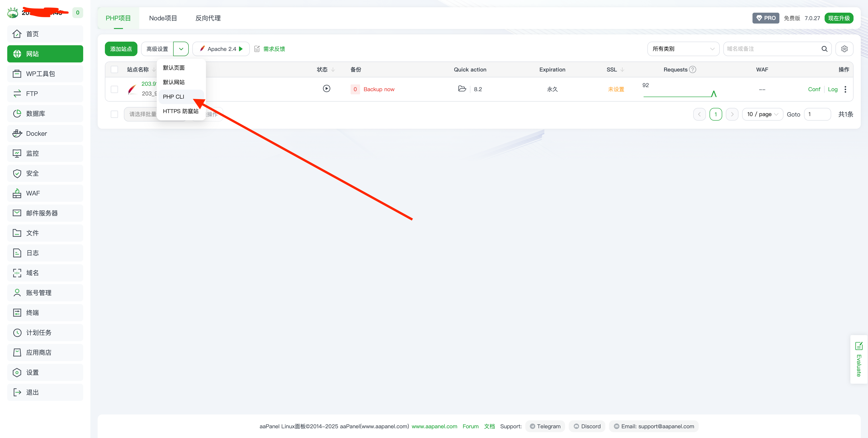The width and height of the screenshot is (868, 438).
Task: Select PHP CLI from the dropdown menu
Action: pyautogui.click(x=174, y=97)
